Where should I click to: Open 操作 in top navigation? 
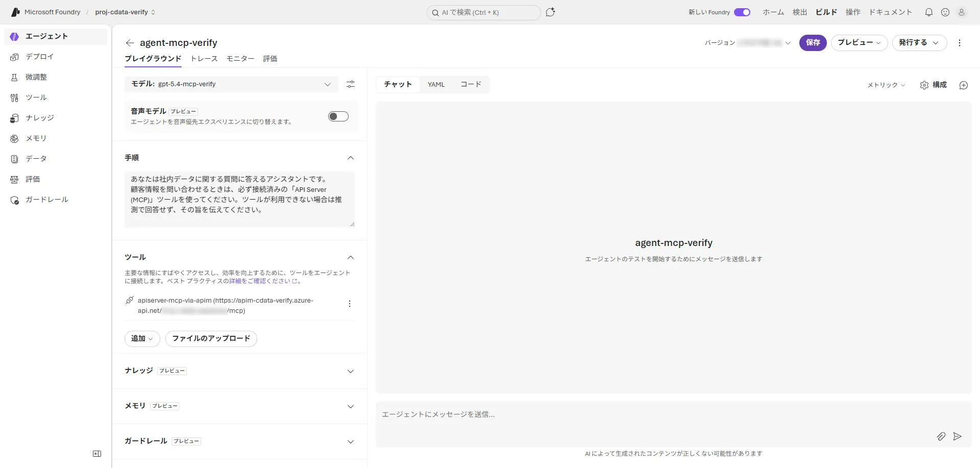(853, 12)
